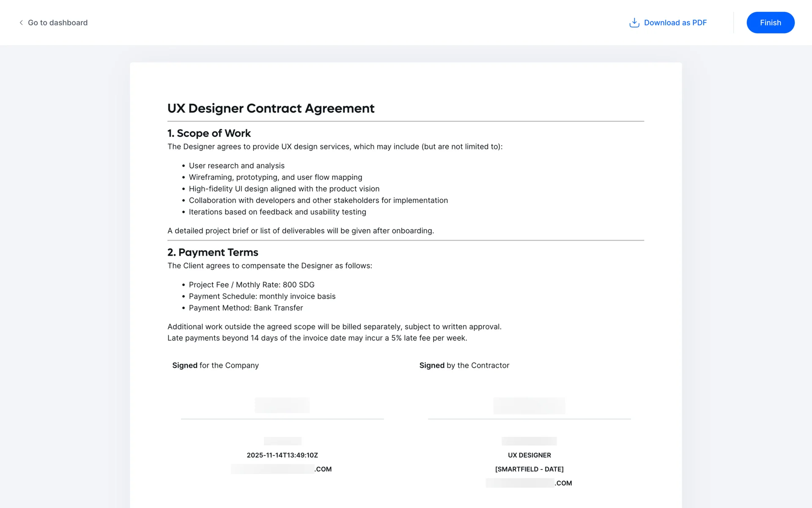Click the [SMARTFIELD - DATE] placeholder
This screenshot has width=812, height=508.
point(529,469)
